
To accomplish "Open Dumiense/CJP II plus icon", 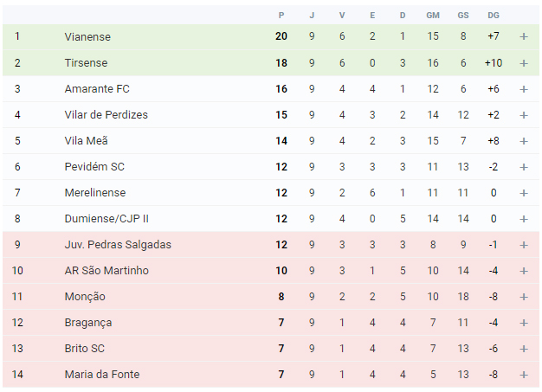I will [524, 219].
